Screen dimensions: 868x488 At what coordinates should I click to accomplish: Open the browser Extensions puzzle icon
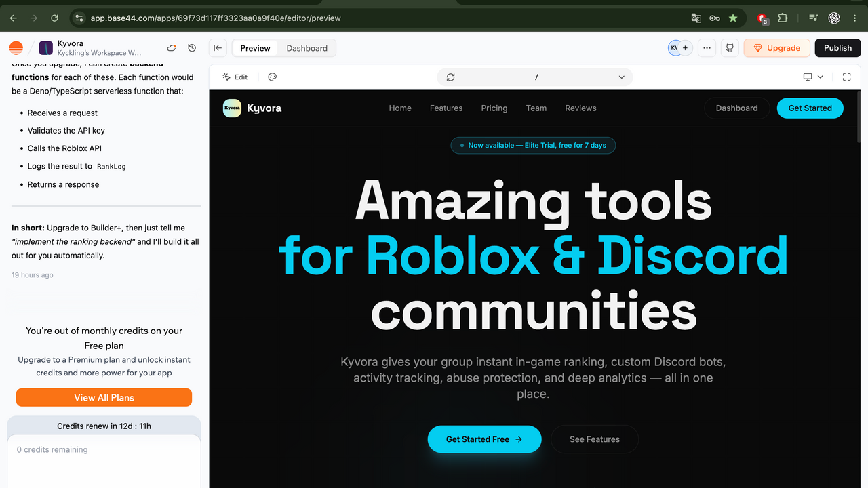click(x=783, y=18)
